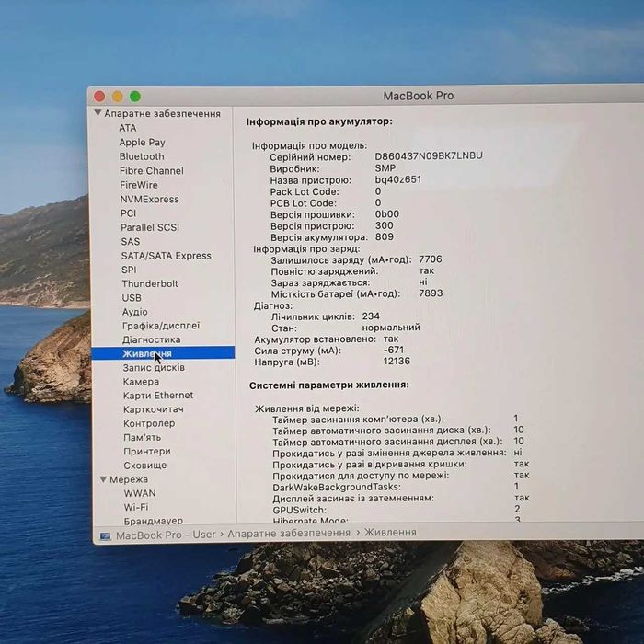This screenshot has width=644, height=644.
Task: Select Аудіо in the sidebar
Action: 134,312
